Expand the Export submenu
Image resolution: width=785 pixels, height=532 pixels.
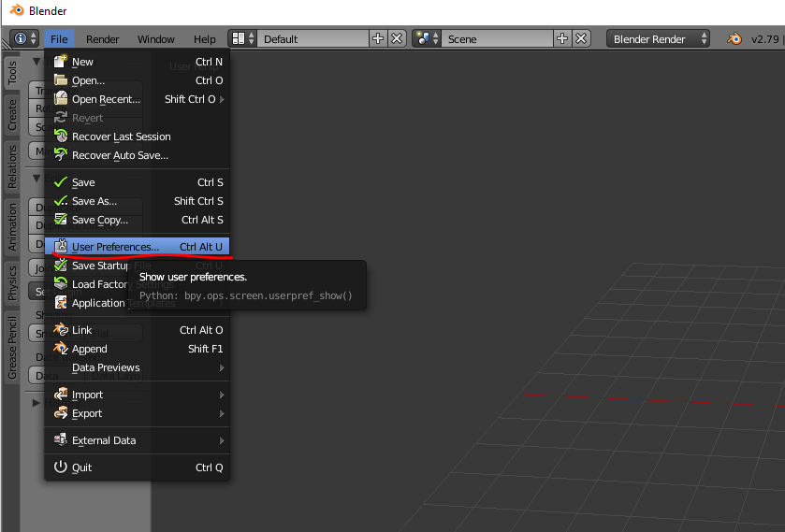coord(222,413)
